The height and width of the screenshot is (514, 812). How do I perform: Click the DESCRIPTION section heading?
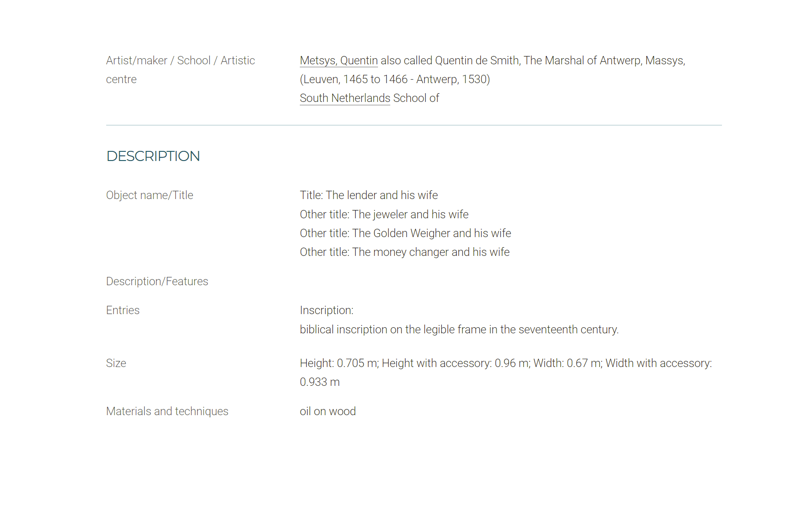[x=153, y=156]
